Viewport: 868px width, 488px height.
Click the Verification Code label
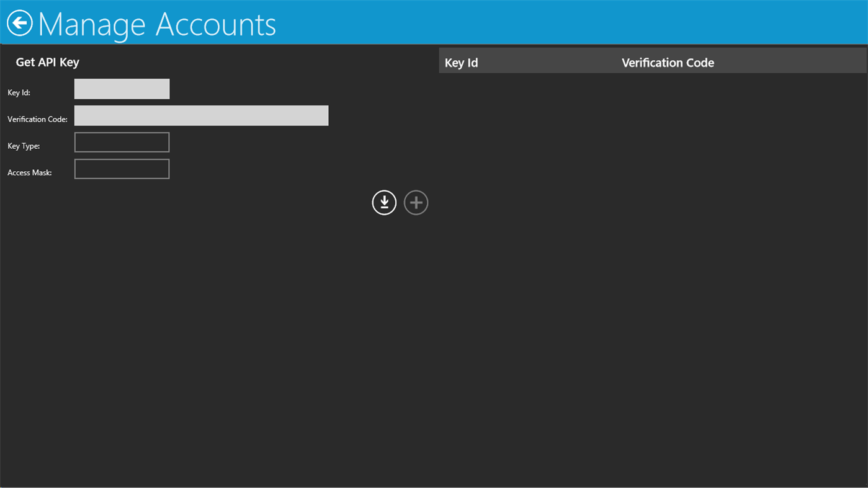click(37, 119)
